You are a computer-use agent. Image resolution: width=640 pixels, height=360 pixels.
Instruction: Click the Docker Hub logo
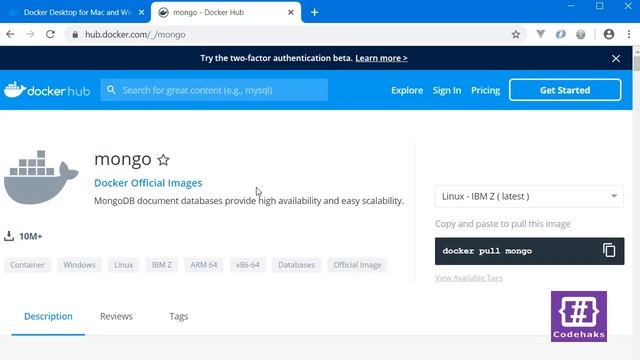tap(47, 90)
